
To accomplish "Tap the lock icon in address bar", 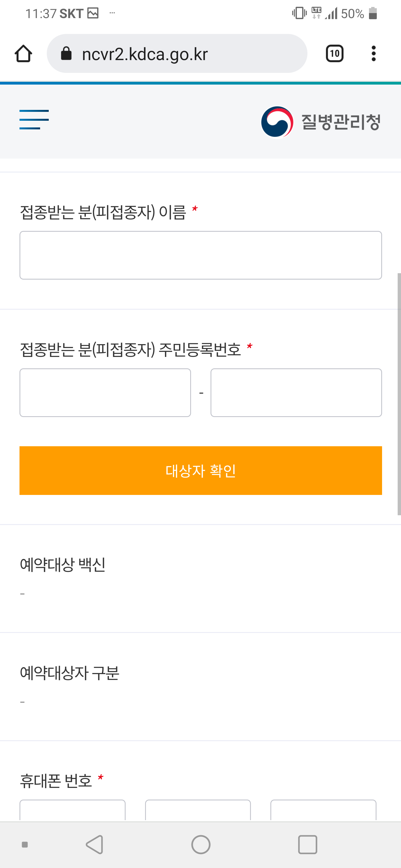I will [x=66, y=54].
